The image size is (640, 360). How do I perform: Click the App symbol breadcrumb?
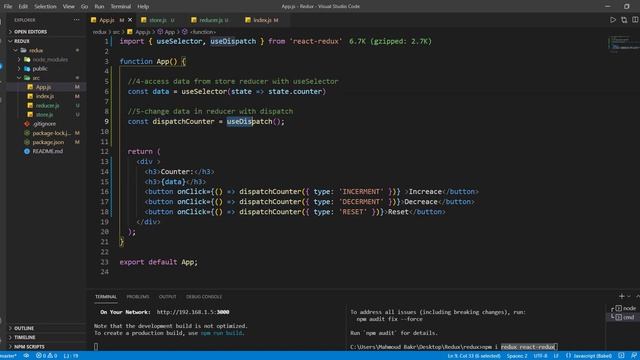(x=166, y=32)
